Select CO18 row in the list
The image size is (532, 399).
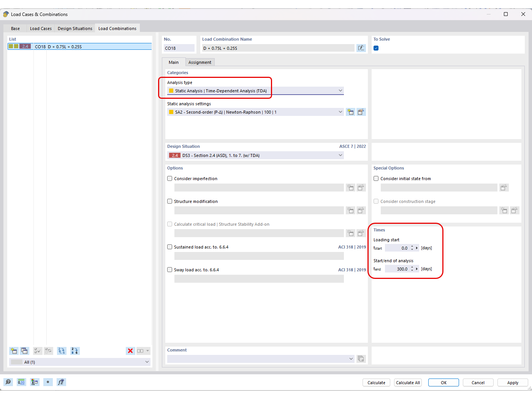[79, 46]
